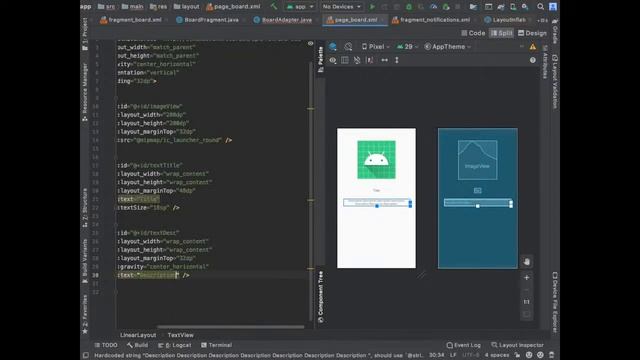Open the API 29 version dropdown
Viewport: 640px width, 360px height.
(x=407, y=47)
